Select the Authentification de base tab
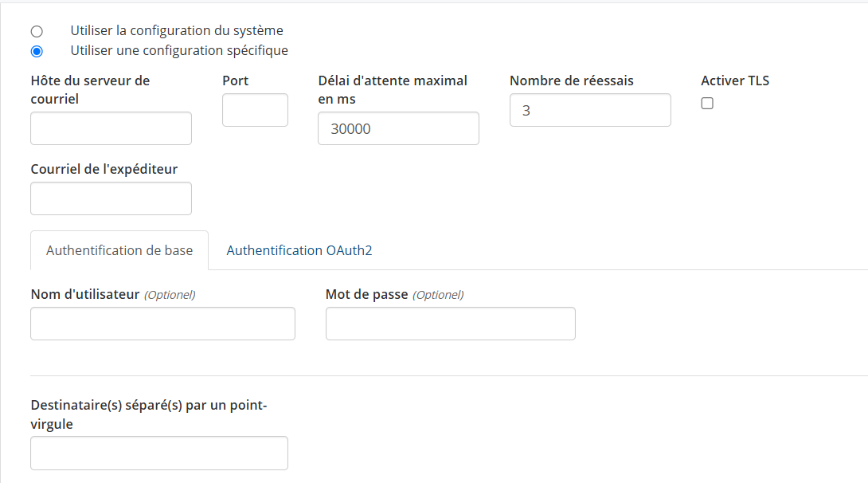Viewport: 868px width, 483px height. pyautogui.click(x=119, y=249)
